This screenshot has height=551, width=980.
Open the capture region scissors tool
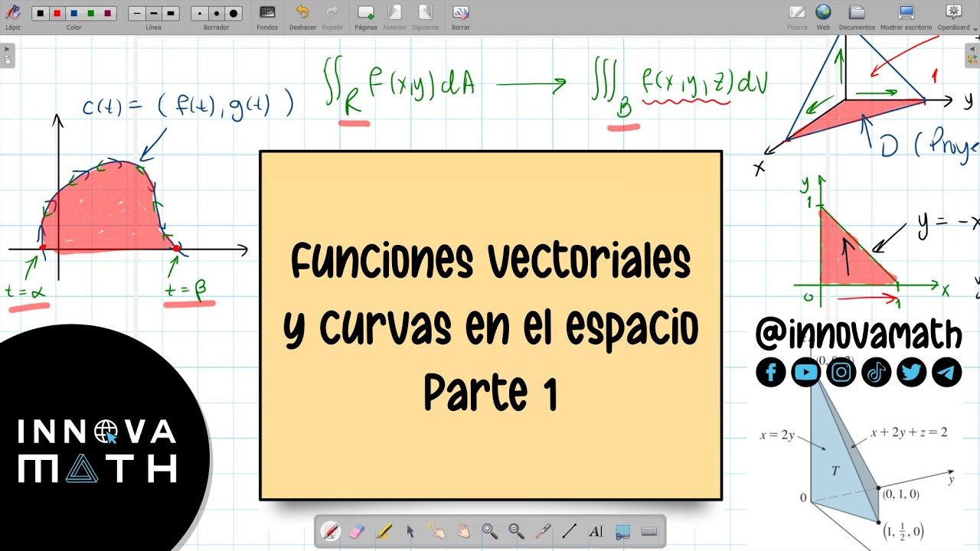click(622, 531)
